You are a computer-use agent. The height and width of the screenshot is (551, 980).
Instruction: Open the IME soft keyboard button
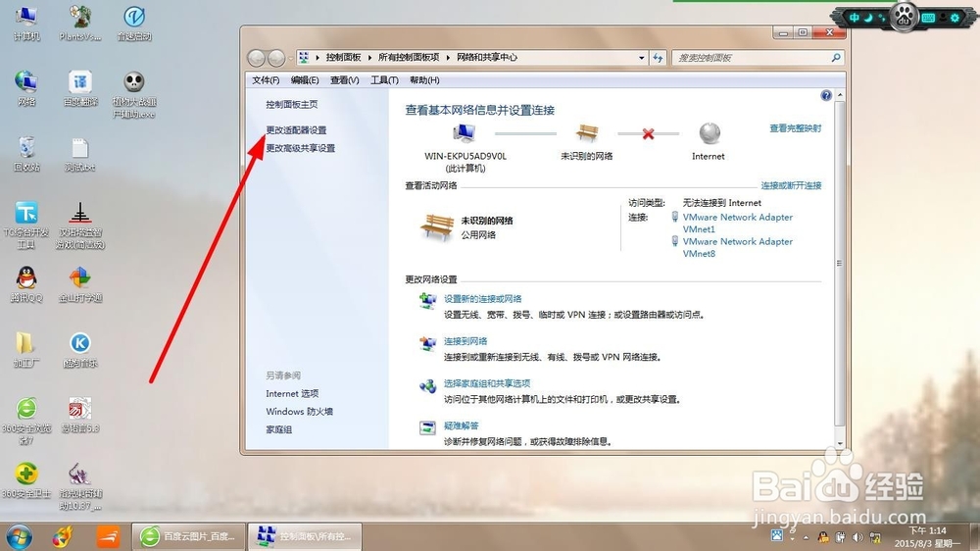click(928, 18)
